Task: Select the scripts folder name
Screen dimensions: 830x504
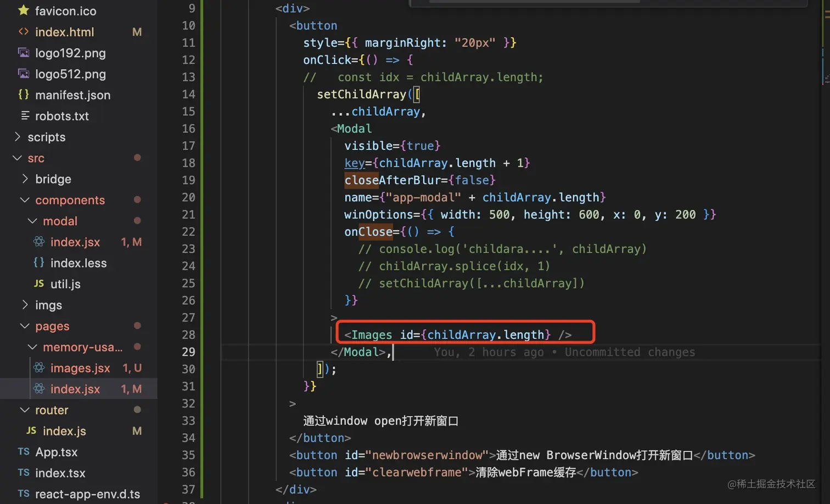Action: [47, 137]
